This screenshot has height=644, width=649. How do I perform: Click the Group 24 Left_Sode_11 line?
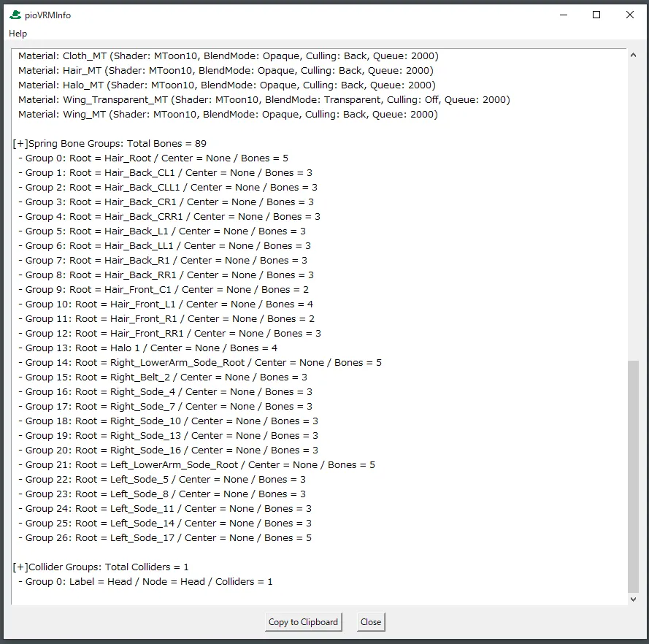[165, 509]
